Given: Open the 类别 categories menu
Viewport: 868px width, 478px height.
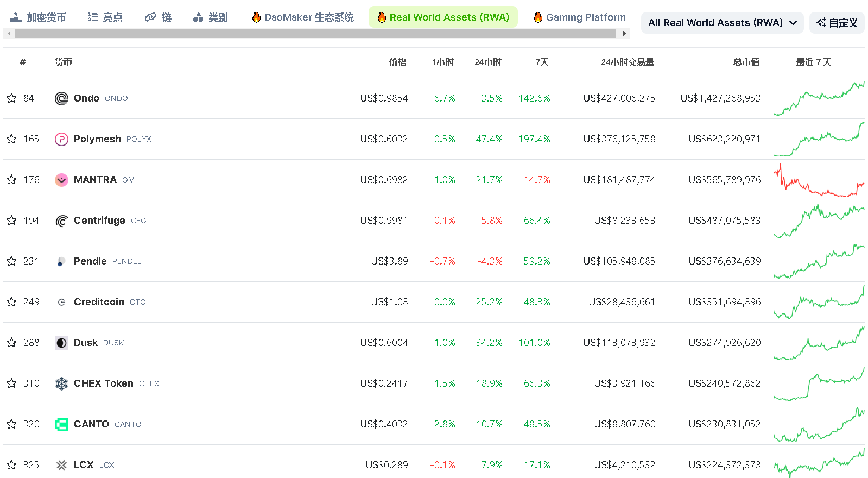Looking at the screenshot, I should pyautogui.click(x=211, y=17).
